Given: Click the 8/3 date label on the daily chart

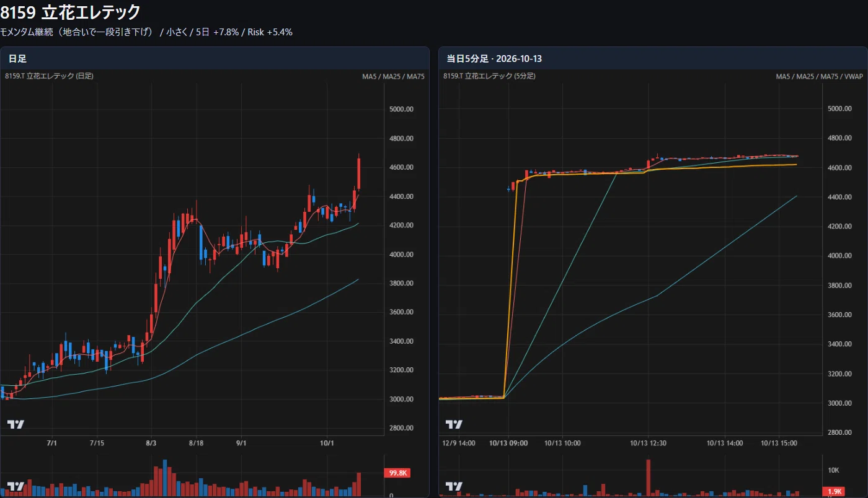Looking at the screenshot, I should [151, 443].
